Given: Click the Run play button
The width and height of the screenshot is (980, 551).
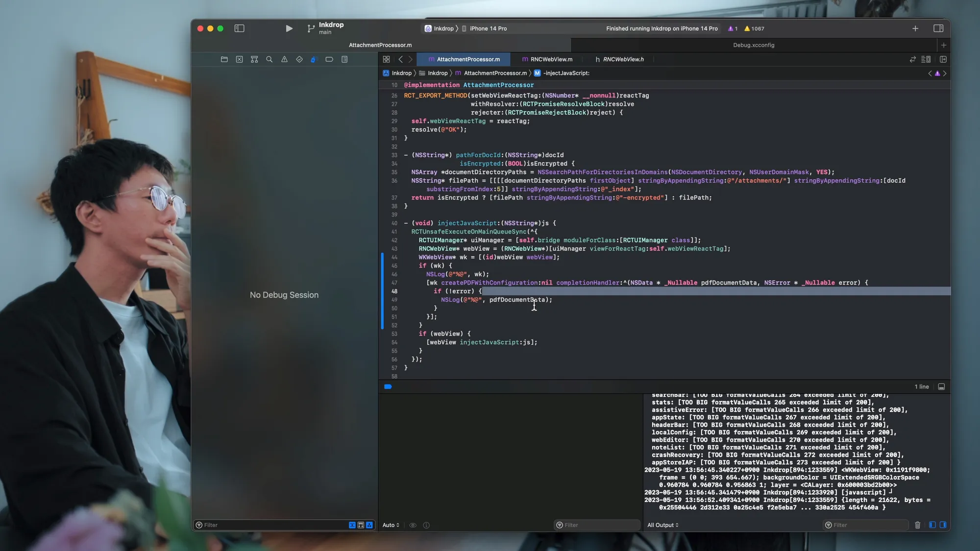Looking at the screenshot, I should tap(289, 28).
